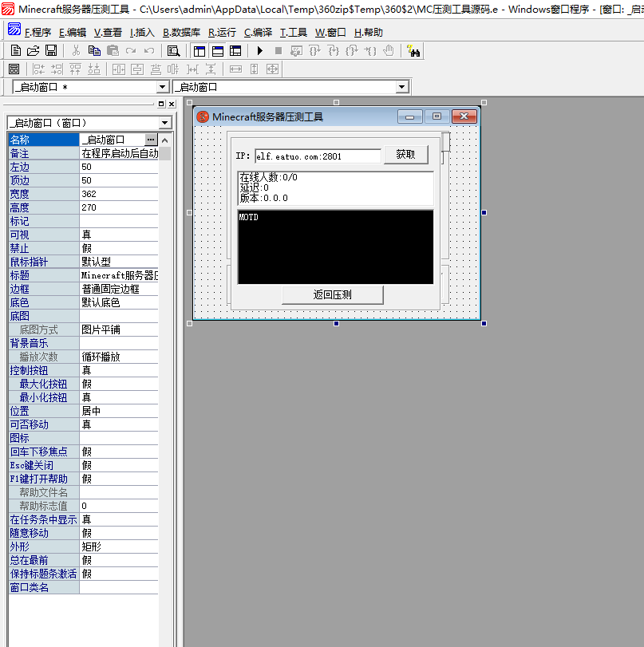Screen dimensions: 644x647
Task: Open help search binoculars icon
Action: pos(413,51)
